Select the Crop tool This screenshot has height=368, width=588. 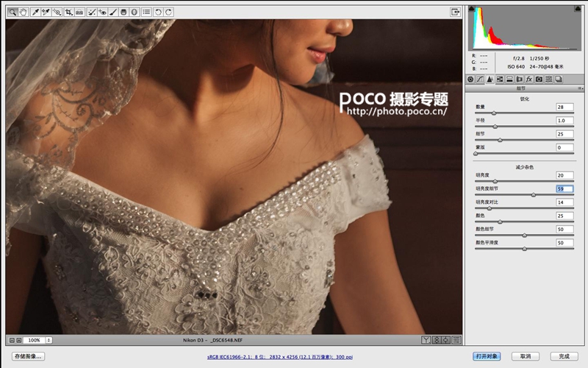[68, 12]
